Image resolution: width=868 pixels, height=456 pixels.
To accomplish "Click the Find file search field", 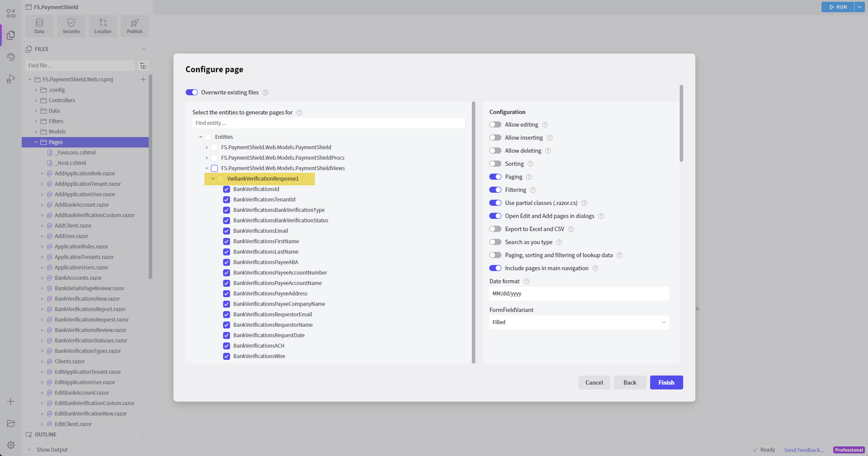I will [x=80, y=66].
